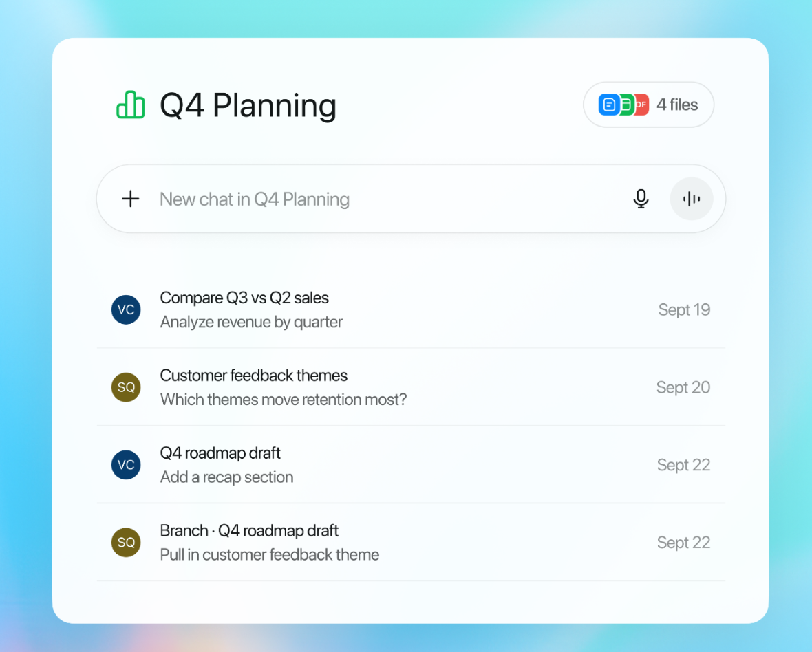Open the blue document file icon
The width and height of the screenshot is (812, 652).
coord(610,105)
